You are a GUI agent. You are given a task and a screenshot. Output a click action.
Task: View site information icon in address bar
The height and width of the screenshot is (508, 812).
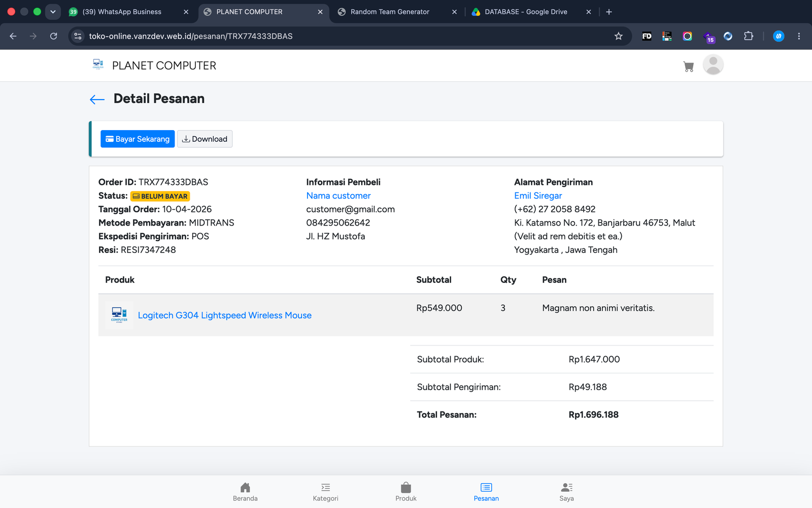(x=78, y=36)
